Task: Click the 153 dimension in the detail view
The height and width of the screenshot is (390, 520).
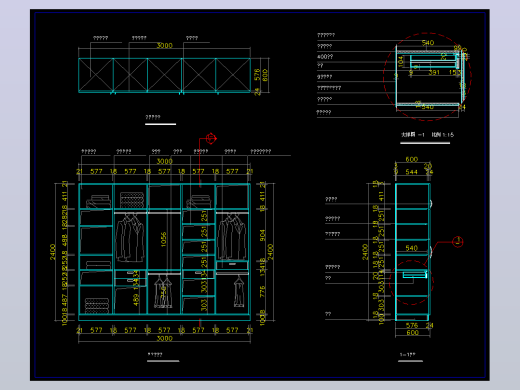Action: click(x=454, y=72)
